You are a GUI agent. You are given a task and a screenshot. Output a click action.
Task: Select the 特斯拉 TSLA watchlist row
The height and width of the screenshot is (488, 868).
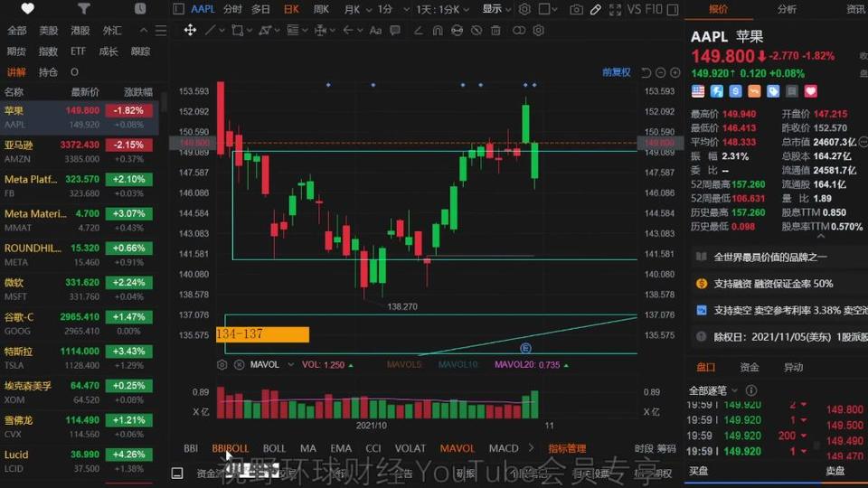(80, 358)
